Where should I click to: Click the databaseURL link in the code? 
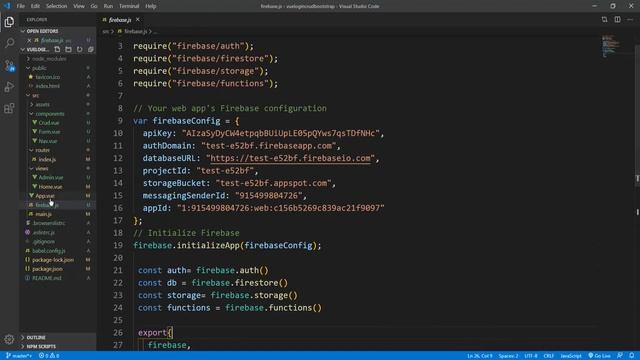[290, 158]
